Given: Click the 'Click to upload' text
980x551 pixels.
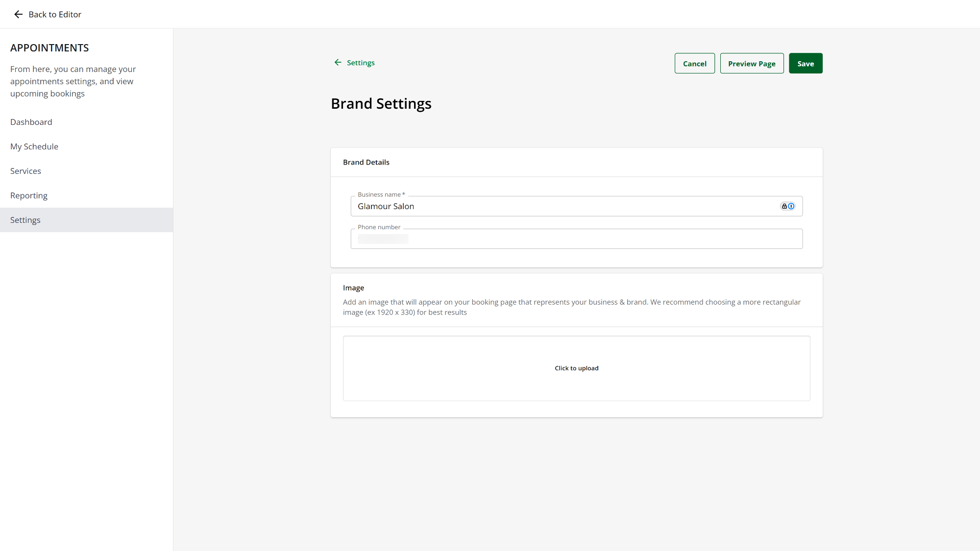Looking at the screenshot, I should click(x=576, y=368).
